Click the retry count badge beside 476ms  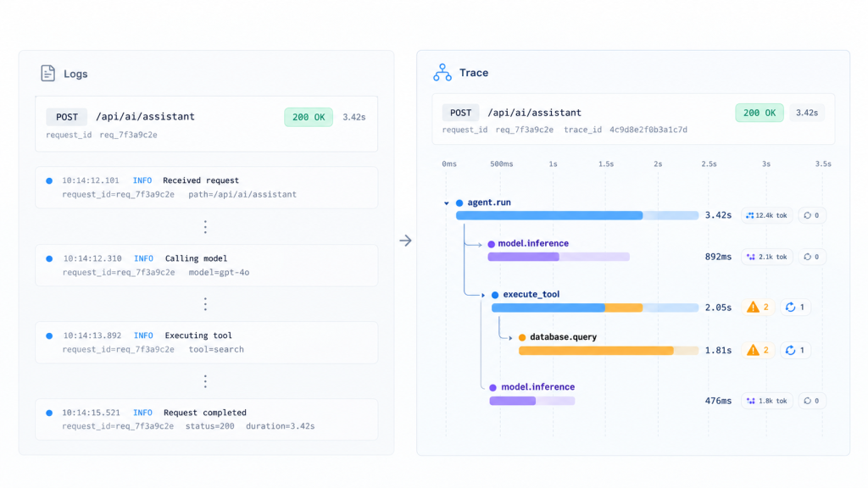(812, 401)
